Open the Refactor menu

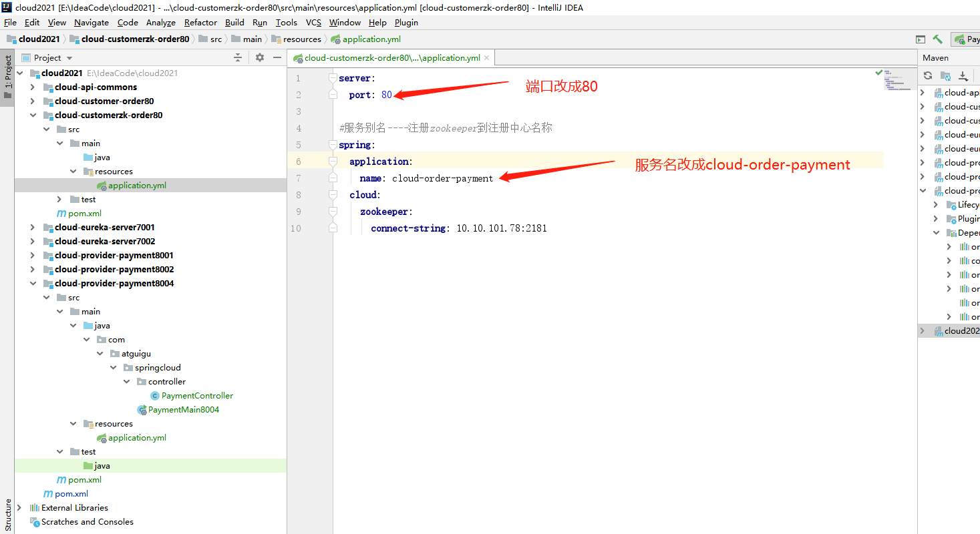[x=201, y=22]
